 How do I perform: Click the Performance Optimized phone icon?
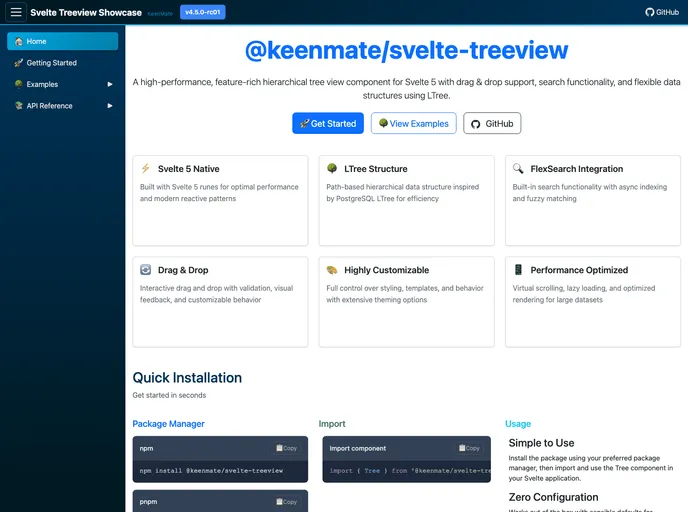point(518,269)
